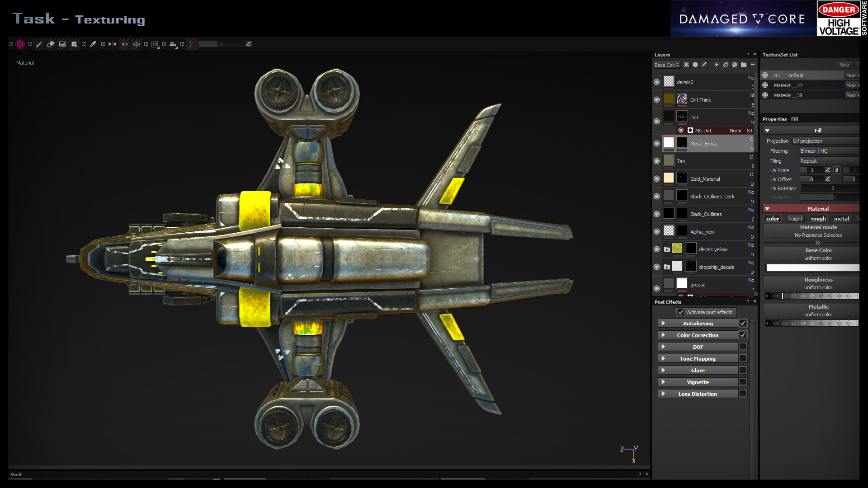Image resolution: width=868 pixels, height=488 pixels.
Task: Collapse the Material properties section
Action: click(767, 208)
